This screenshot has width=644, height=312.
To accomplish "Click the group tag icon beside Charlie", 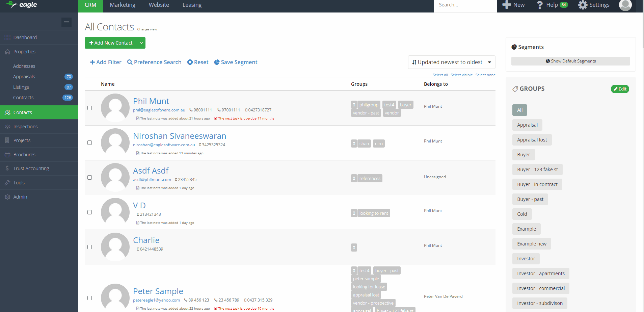I will click(x=354, y=248).
